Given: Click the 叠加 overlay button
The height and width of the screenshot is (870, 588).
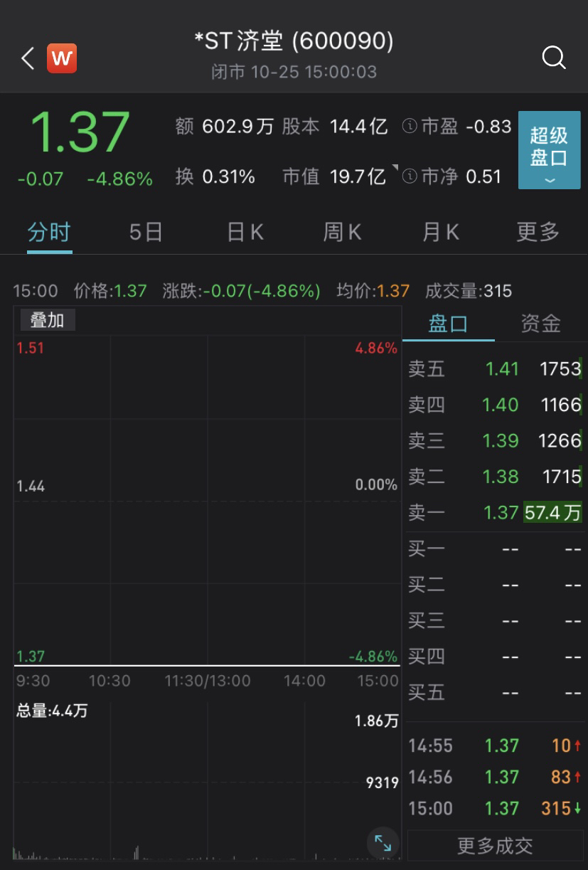Looking at the screenshot, I should point(47,321).
